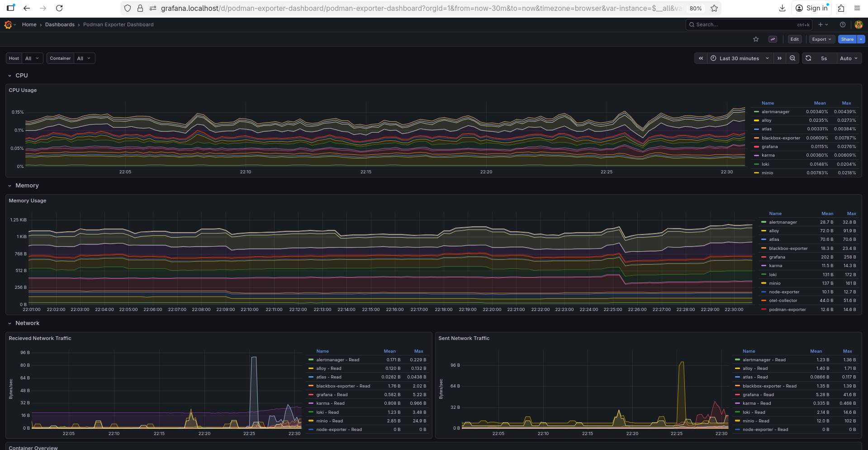Sort CPU Usage legend by Mean
This screenshot has height=450, width=868.
[x=820, y=103]
